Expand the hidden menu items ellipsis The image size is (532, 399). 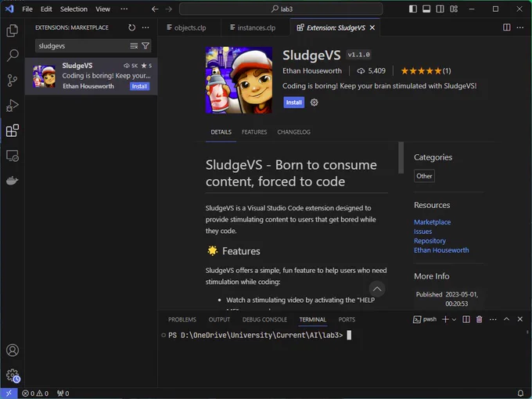click(x=124, y=9)
